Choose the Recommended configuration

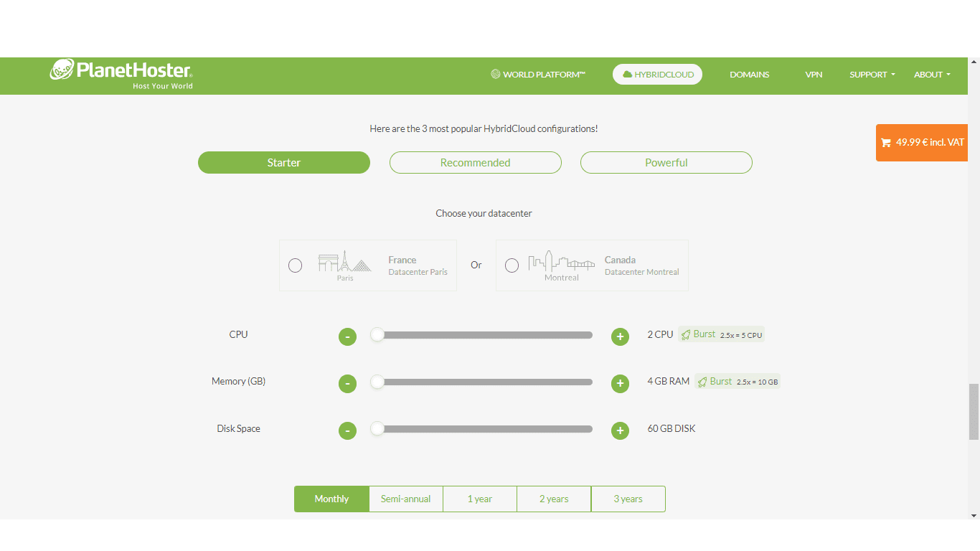(476, 162)
